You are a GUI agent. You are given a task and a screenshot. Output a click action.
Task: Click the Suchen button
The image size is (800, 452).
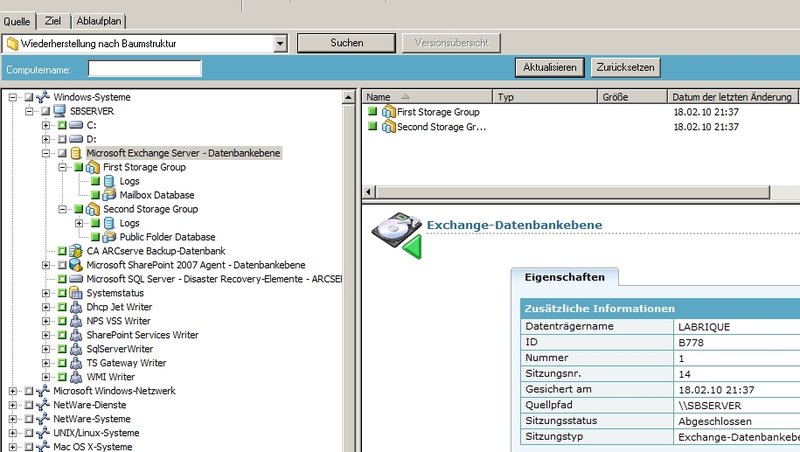[346, 43]
